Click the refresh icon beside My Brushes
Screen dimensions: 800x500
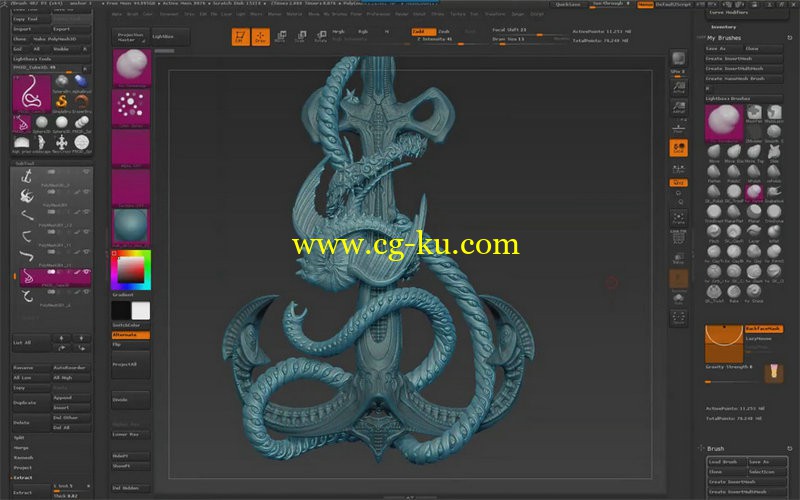tap(790, 38)
